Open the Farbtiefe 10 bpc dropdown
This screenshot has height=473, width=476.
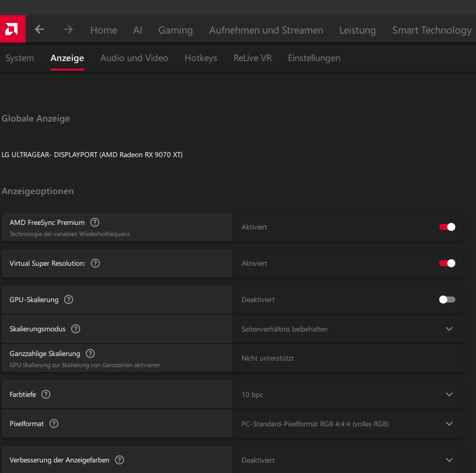coord(449,394)
